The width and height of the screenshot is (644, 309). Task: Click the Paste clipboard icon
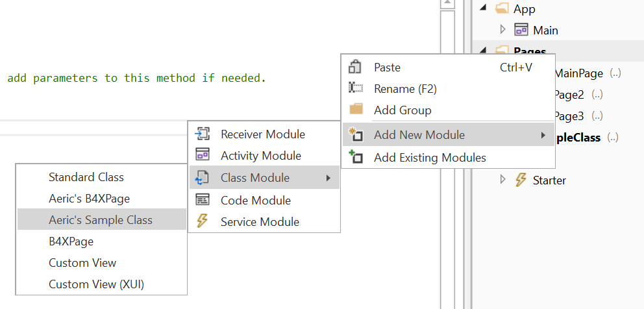355,67
